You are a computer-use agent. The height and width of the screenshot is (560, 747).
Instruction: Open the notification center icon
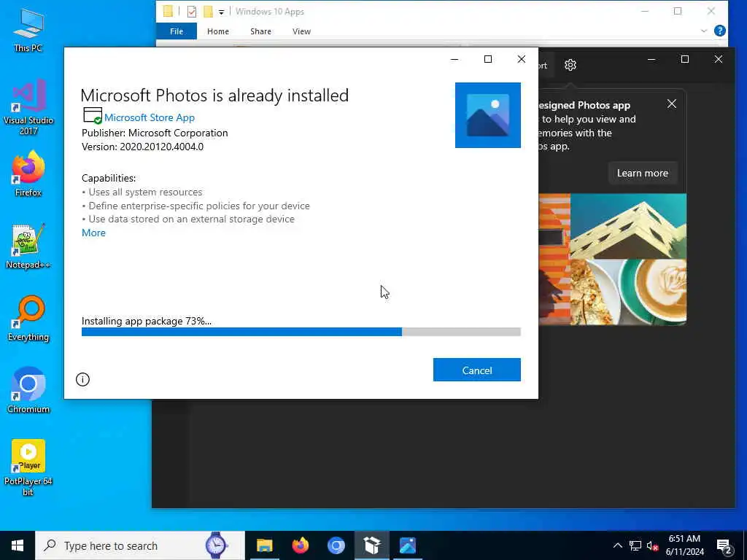(724, 546)
